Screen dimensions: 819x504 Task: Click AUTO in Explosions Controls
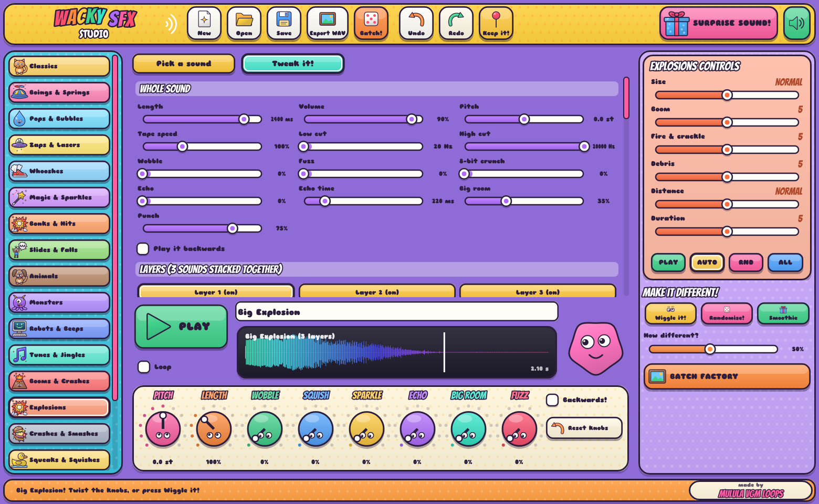(707, 262)
